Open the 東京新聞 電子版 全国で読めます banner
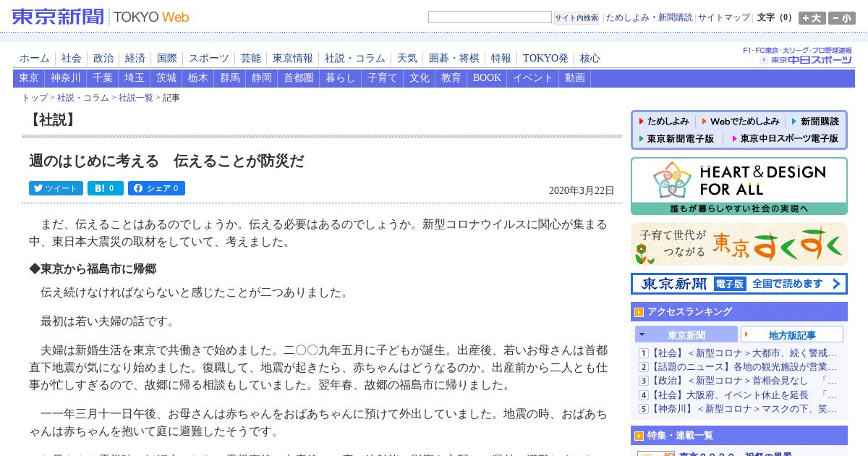The height and width of the screenshot is (456, 868). (739, 284)
